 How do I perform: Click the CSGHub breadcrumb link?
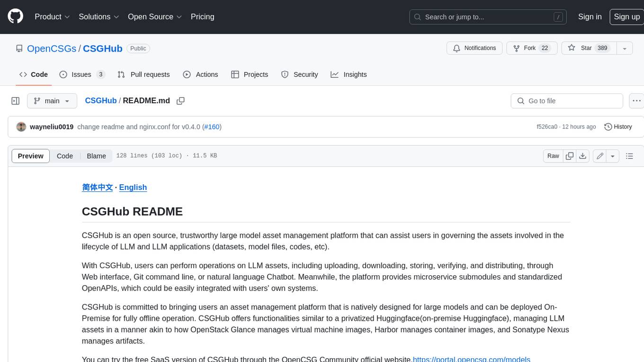pyautogui.click(x=100, y=101)
